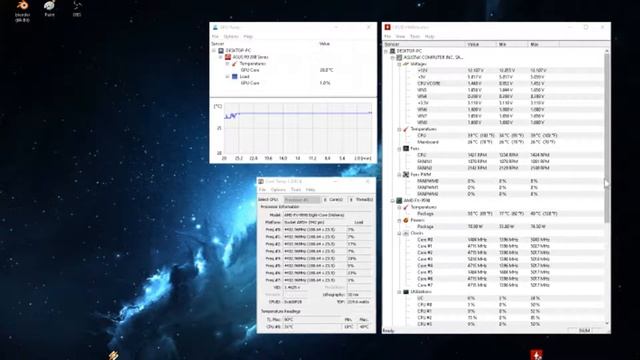Image resolution: width=640 pixels, height=360 pixels.
Task: Click the Freq #0 field in Core Temp
Action: (314, 230)
